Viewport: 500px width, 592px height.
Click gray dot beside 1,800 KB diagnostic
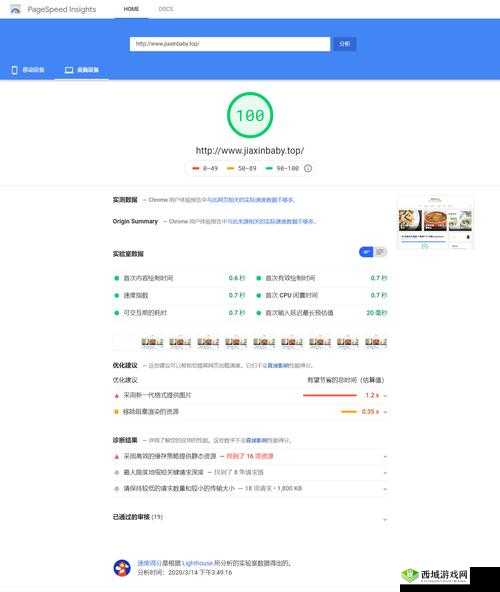[x=117, y=489]
